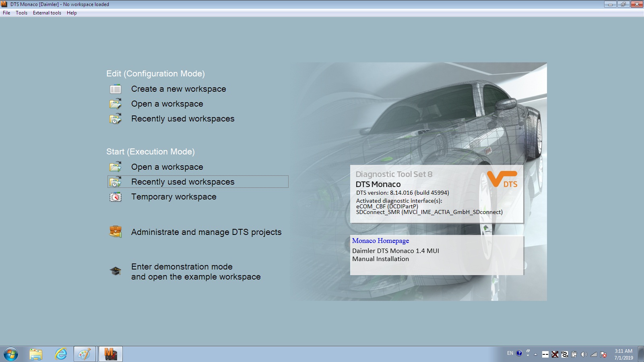Click the DTS Monaco title bar app icon
Screen dimensions: 644x362
click(x=4, y=4)
